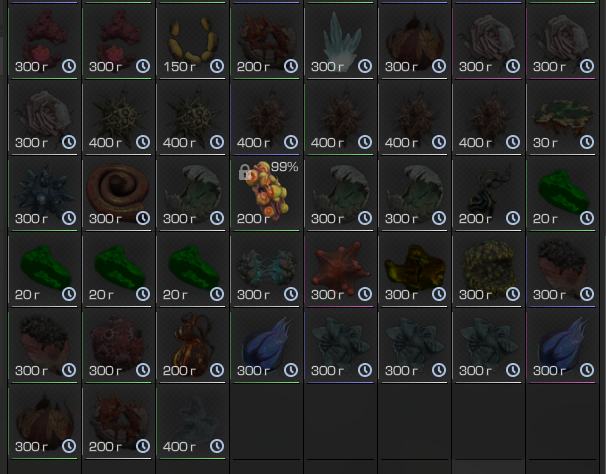Click the clock icon on the 150 г item
Screen dimensions: 606x474
[217, 66]
